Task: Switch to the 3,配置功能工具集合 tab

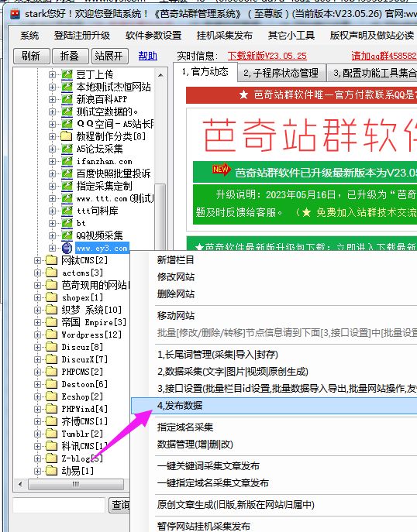Action: point(372,73)
